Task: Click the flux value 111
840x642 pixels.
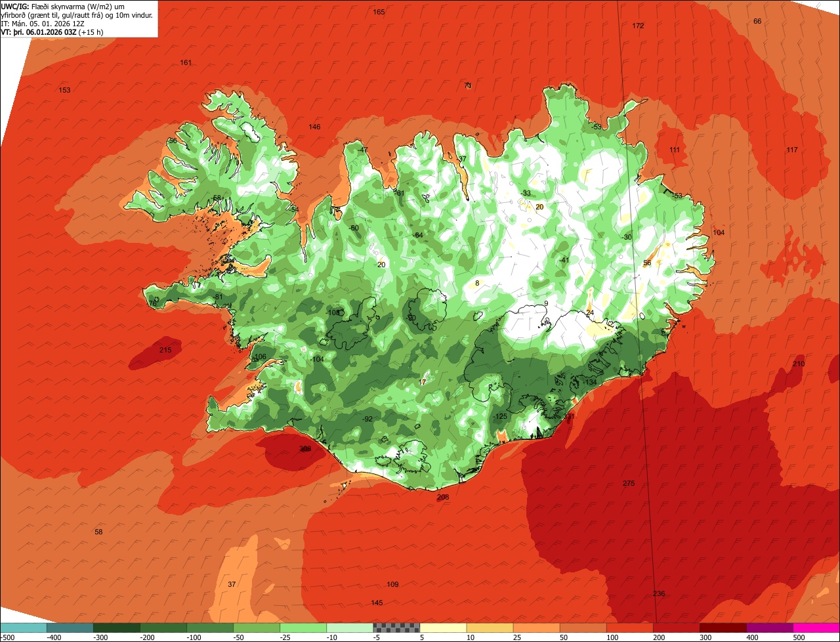Action: (x=675, y=150)
